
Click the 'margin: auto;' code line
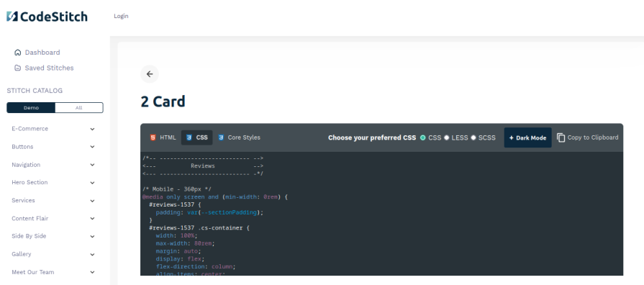pos(178,251)
